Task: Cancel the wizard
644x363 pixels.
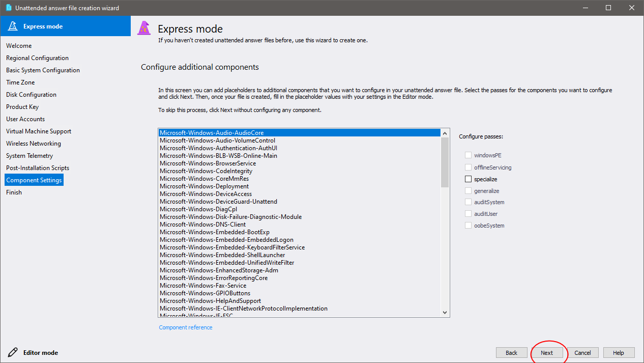Action: pyautogui.click(x=582, y=353)
